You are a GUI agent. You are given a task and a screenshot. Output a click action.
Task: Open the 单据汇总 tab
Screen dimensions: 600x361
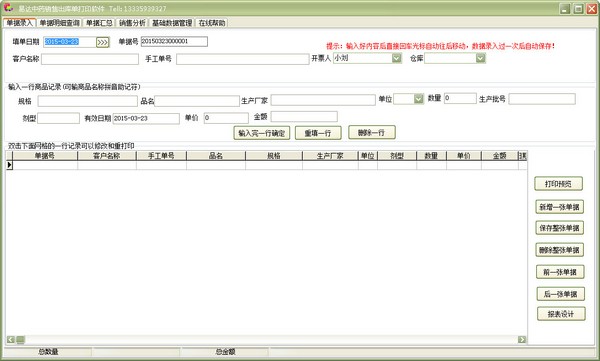click(99, 23)
